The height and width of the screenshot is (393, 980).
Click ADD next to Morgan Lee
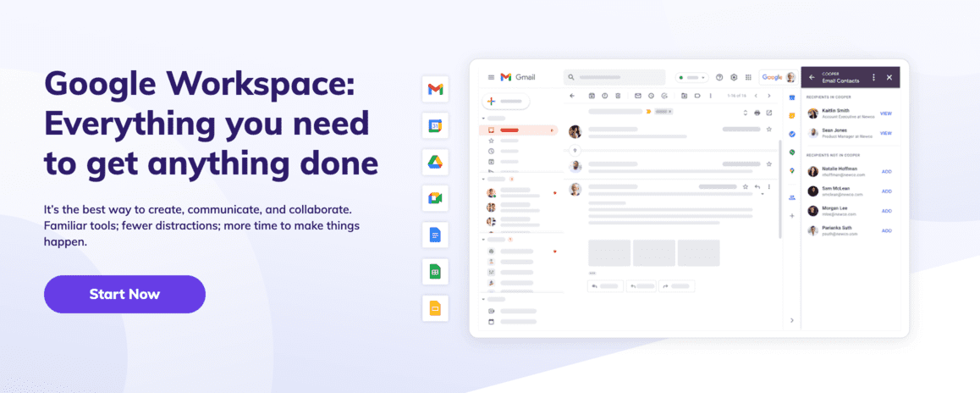(886, 211)
